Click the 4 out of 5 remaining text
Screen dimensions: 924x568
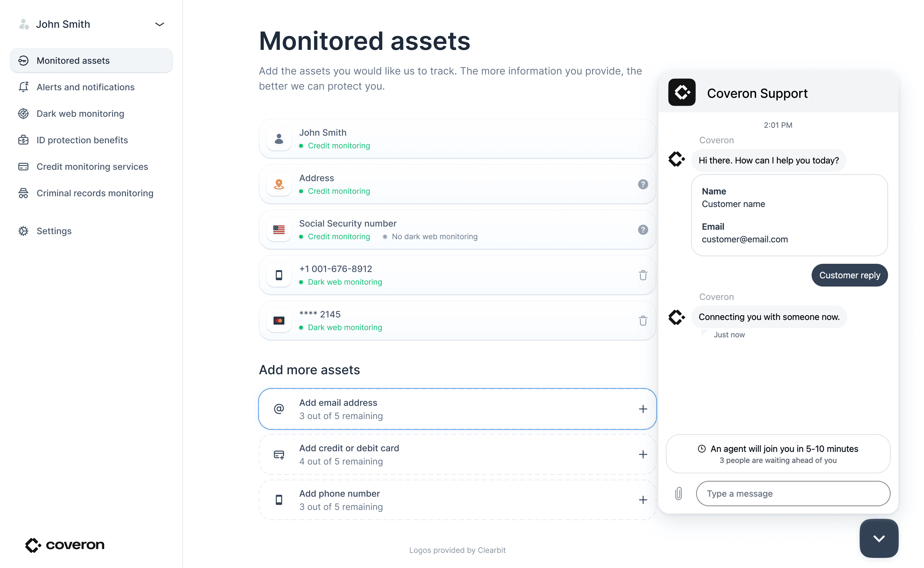pos(341,462)
